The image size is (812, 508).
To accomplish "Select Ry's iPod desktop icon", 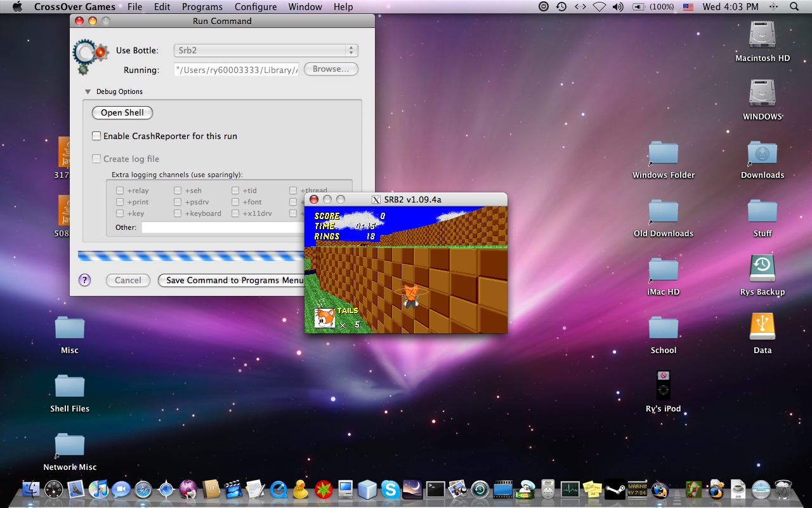I will point(663,391).
